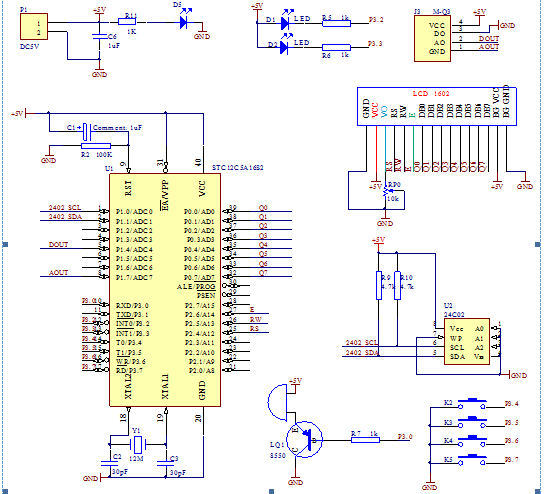Click the D5 power LED symbol
Screen dimensions: 547x494
click(185, 20)
